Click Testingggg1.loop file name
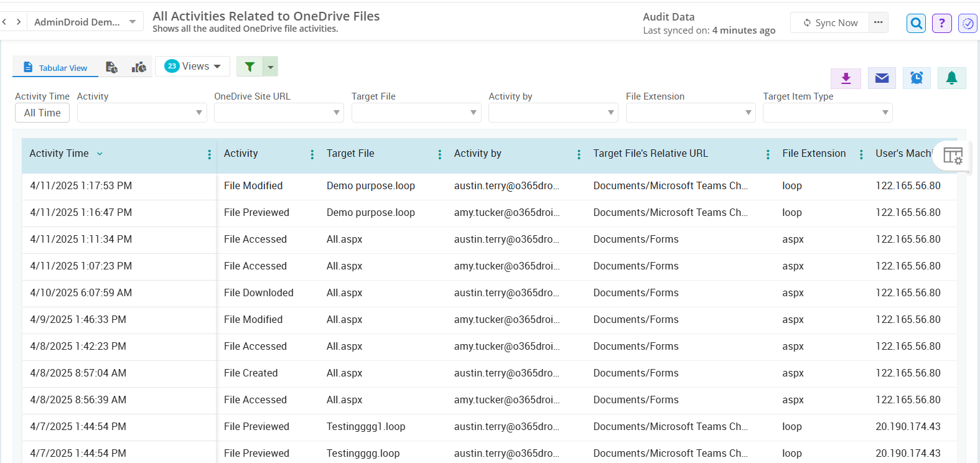This screenshot has width=980, height=463. (x=366, y=427)
